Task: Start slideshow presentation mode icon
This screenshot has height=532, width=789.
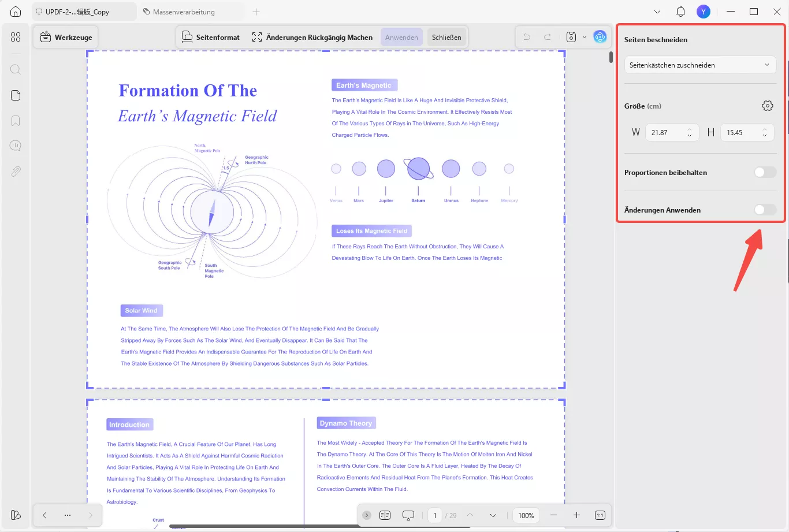Action: pos(408,515)
